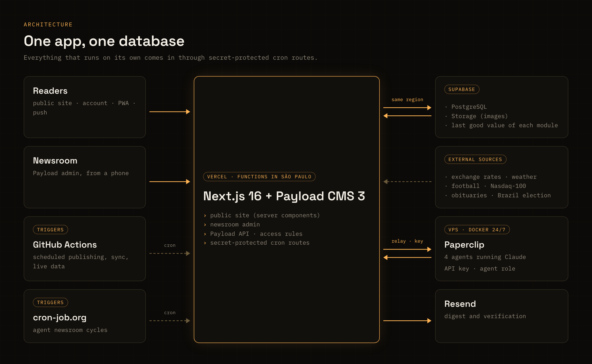The height and width of the screenshot is (364, 592).
Task: Click '4 agents running Claude' text
Action: click(485, 257)
